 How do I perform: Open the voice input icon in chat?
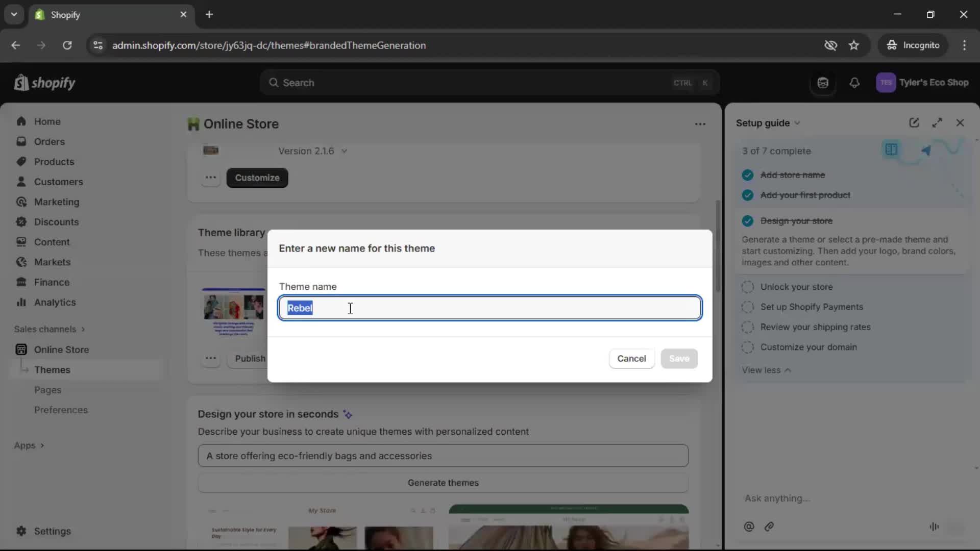[935, 527]
